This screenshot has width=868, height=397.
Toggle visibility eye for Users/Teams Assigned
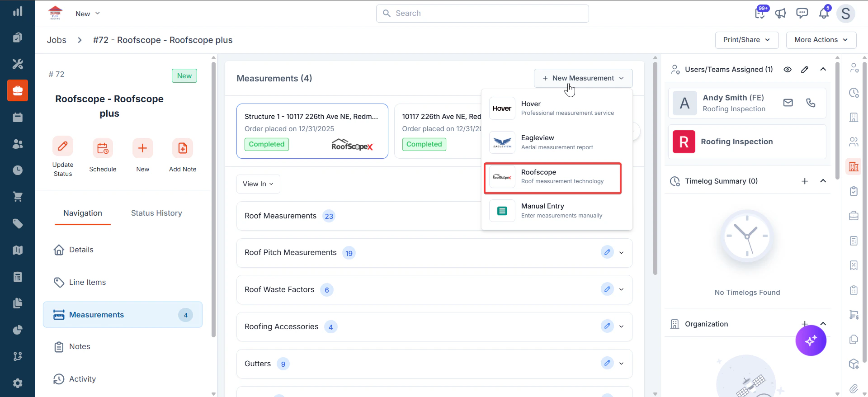click(x=788, y=69)
